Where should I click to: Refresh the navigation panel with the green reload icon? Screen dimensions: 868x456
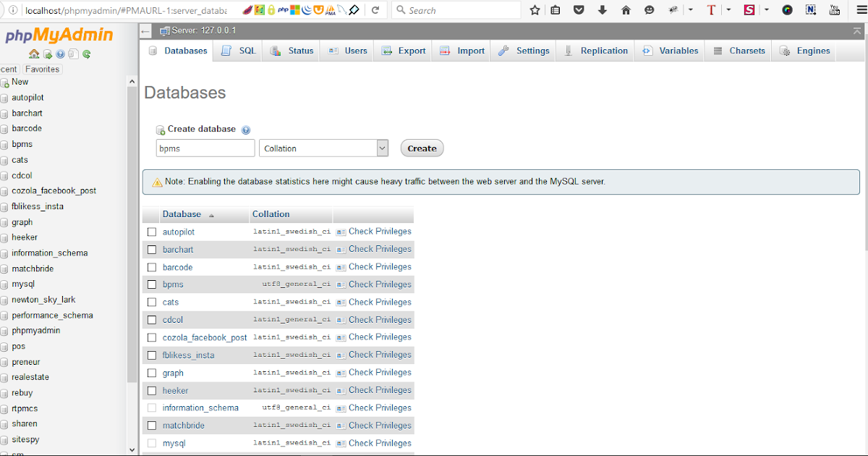(x=86, y=54)
